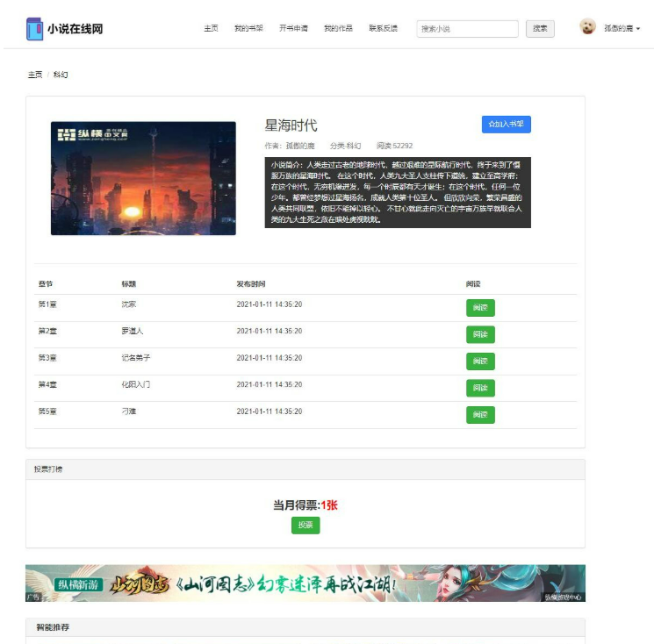The width and height of the screenshot is (654, 644).
Task: Add the novel with 加入书架 button
Action: (x=506, y=125)
